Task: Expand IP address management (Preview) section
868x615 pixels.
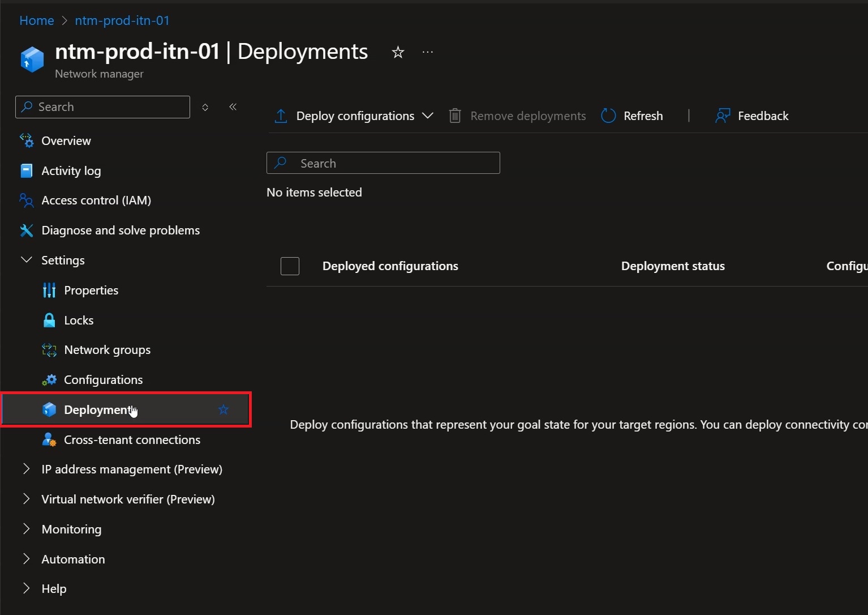Action: [x=26, y=469]
